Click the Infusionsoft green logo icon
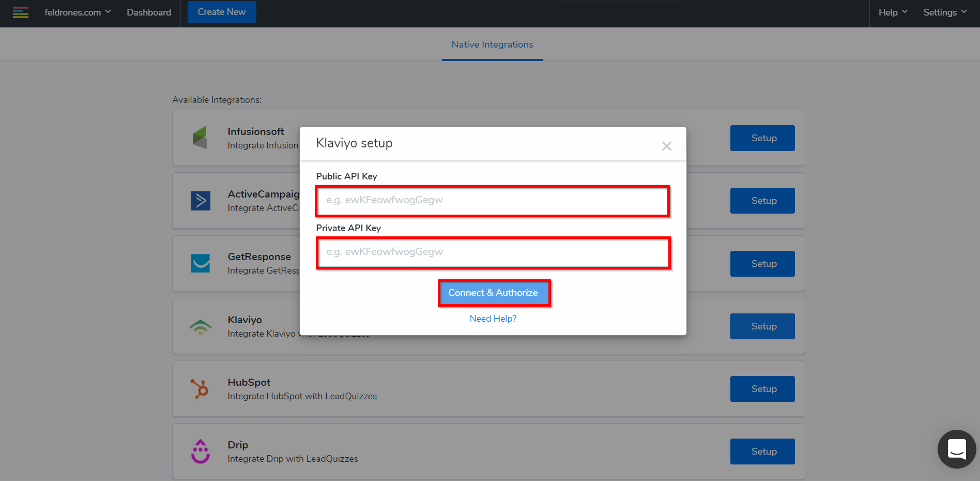980x481 pixels. pos(200,138)
